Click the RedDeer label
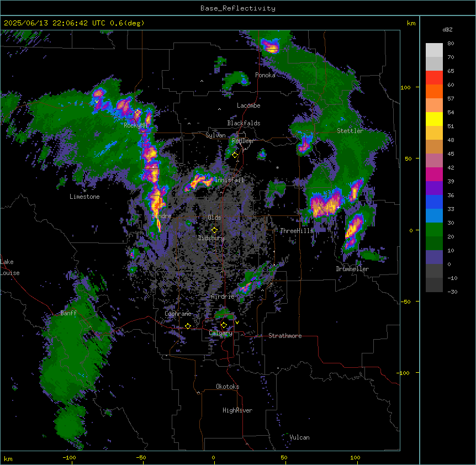This screenshot has width=476, height=465. (x=243, y=141)
